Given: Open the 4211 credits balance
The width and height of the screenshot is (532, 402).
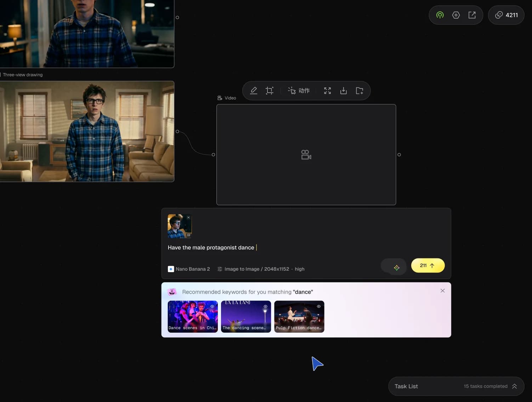Looking at the screenshot, I should coord(506,15).
